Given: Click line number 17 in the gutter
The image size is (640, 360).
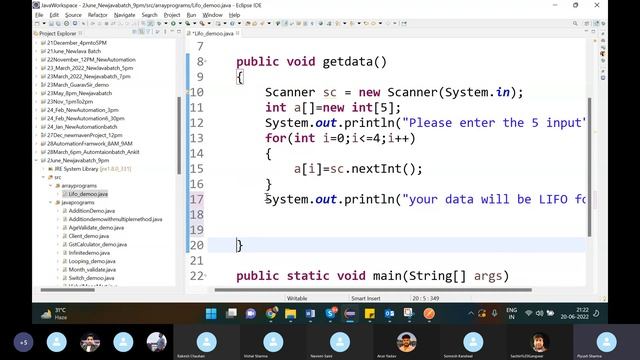Looking at the screenshot, I should click(x=197, y=199).
